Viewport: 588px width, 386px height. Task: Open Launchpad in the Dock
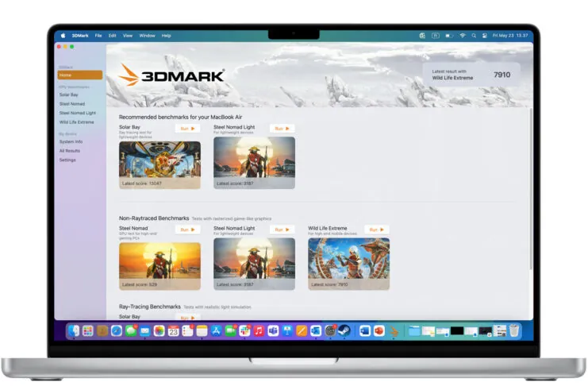click(x=88, y=331)
